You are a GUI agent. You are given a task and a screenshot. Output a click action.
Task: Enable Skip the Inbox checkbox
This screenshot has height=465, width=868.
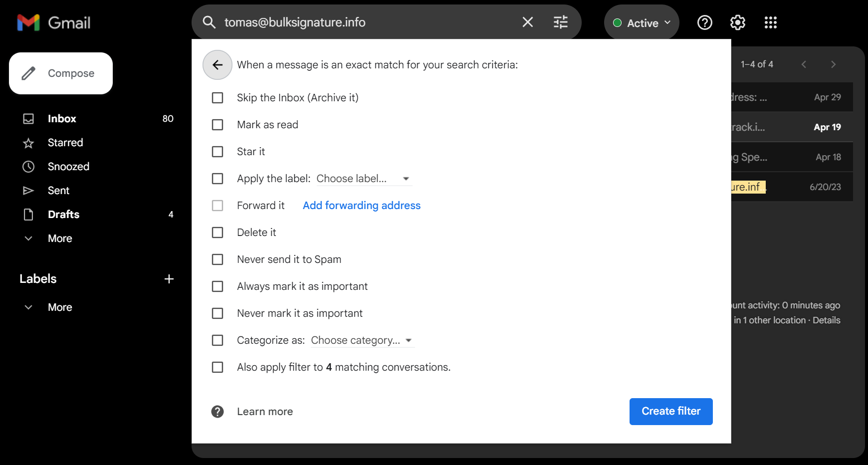[217, 98]
